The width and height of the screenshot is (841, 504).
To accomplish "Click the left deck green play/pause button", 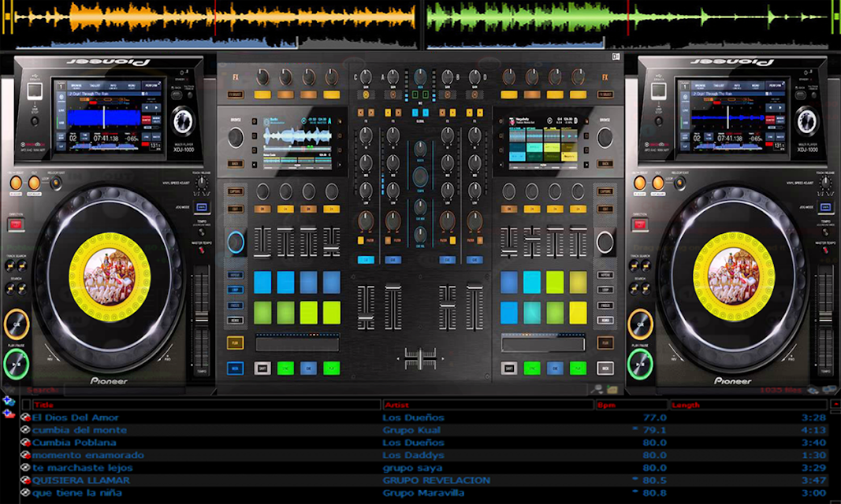I will pos(17,364).
